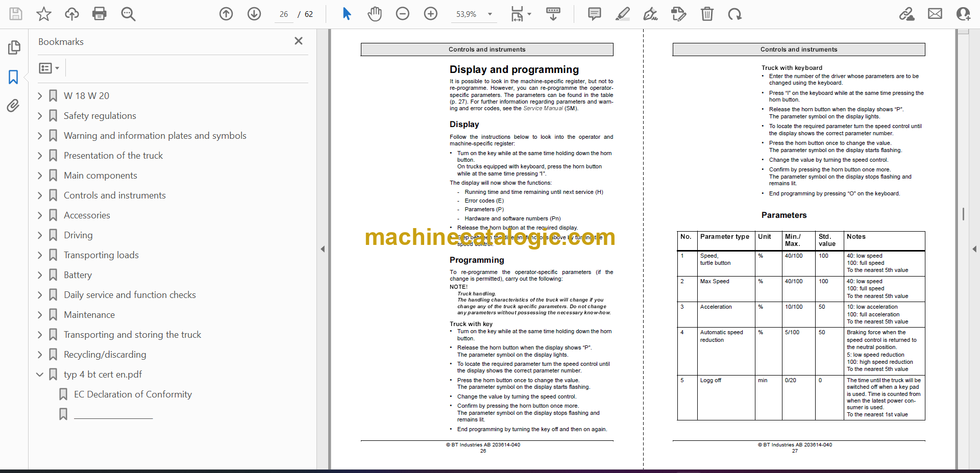Open the Transporting loads bookmark
Screen dimensions: 980x473
pos(101,255)
